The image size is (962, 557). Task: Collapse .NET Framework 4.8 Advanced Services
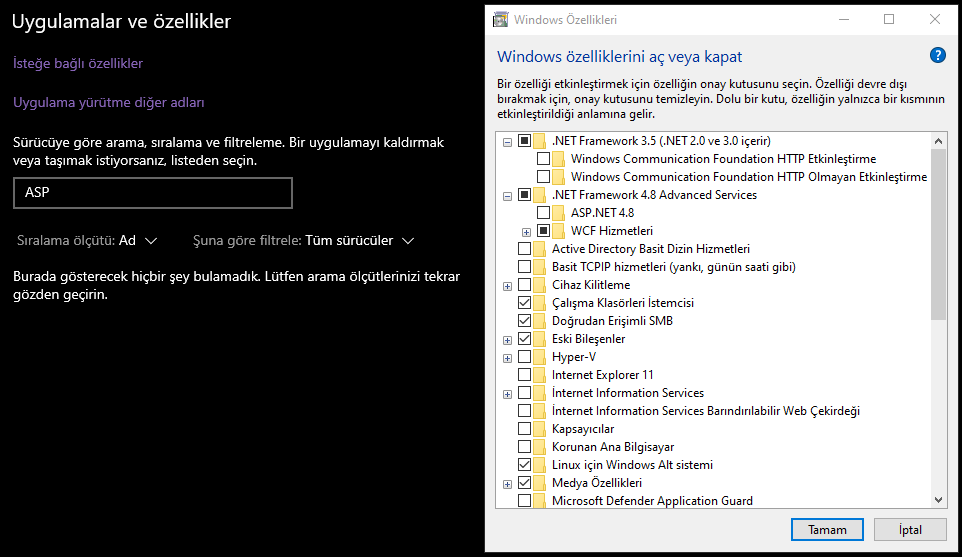click(507, 196)
